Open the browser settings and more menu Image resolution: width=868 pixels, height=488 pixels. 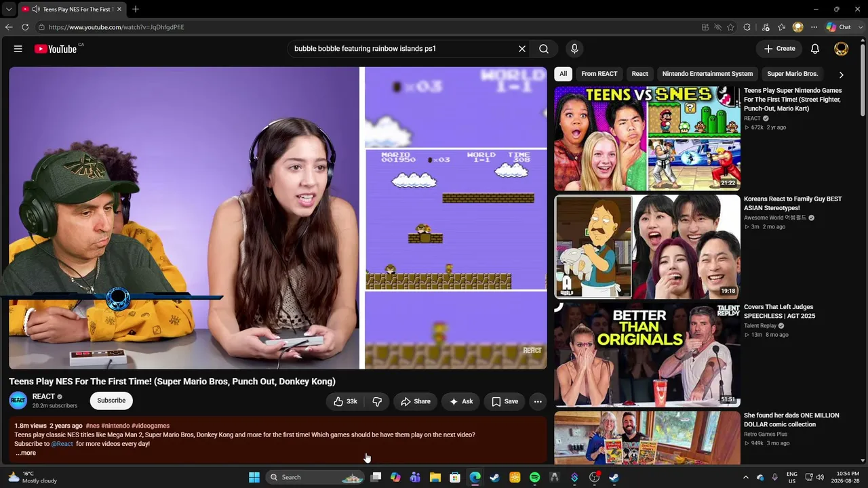tap(814, 27)
